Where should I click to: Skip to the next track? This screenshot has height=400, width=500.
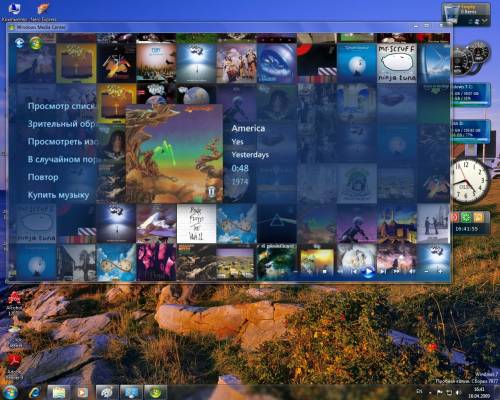coord(382,271)
